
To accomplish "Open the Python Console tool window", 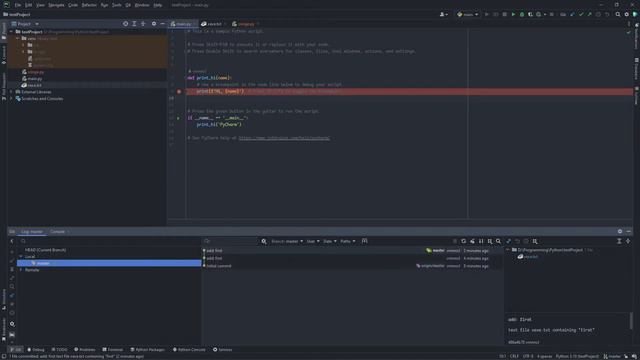I will 189,349.
